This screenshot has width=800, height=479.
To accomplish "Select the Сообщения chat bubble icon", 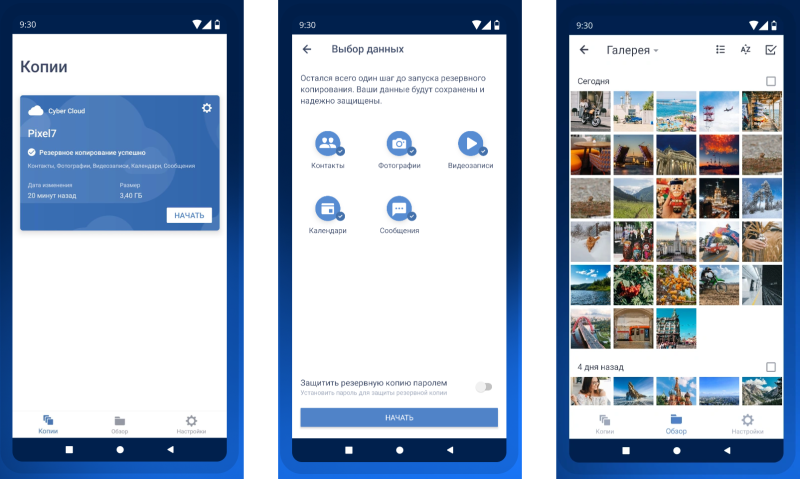I will 399,208.
